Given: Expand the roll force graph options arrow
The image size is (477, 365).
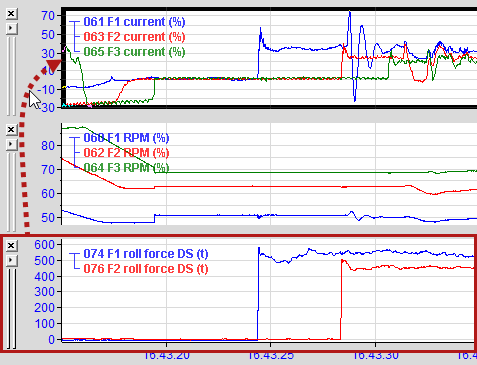Looking at the screenshot, I should [11, 260].
